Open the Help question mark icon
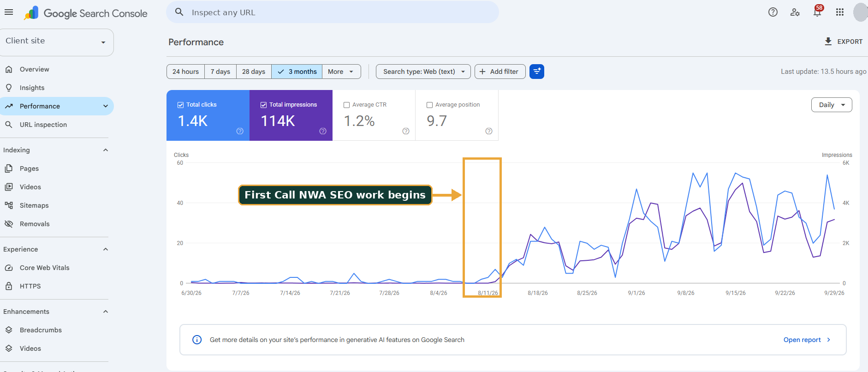This screenshot has height=372, width=868. click(773, 12)
